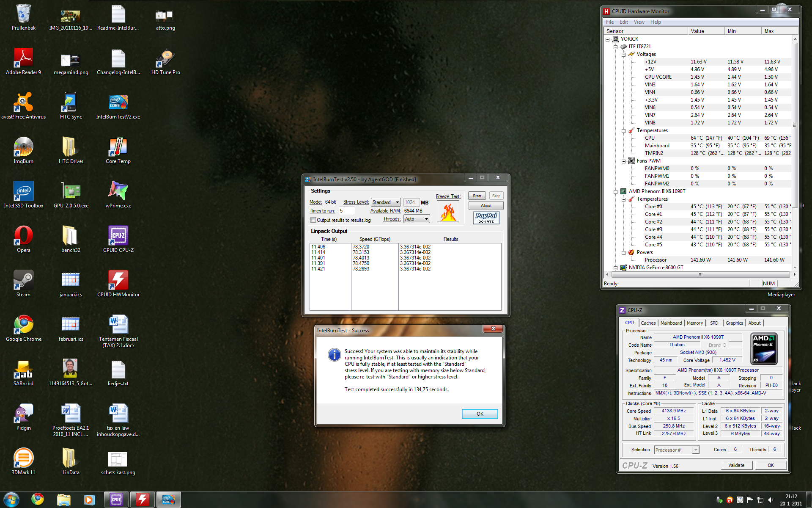This screenshot has width=812, height=508.
Task: Close the IntelBurnTest Success dialog
Action: click(x=493, y=329)
